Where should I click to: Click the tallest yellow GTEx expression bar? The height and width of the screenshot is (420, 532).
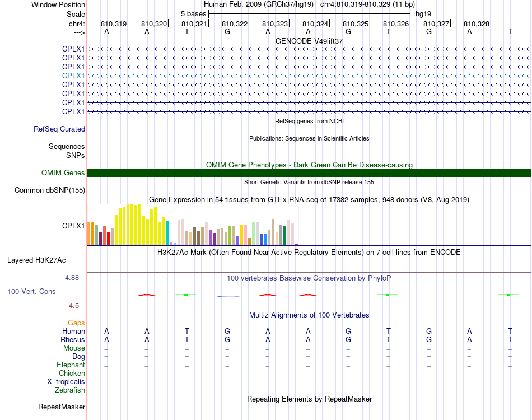pos(139,224)
